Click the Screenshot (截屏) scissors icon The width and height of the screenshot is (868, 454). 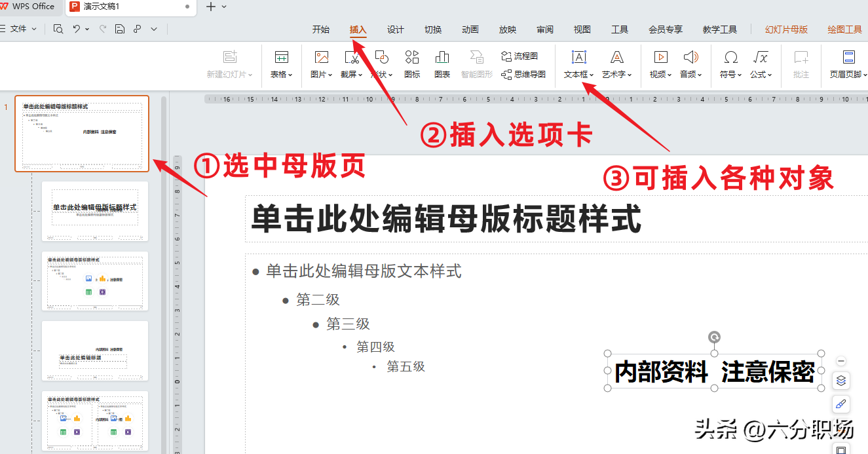click(x=352, y=57)
